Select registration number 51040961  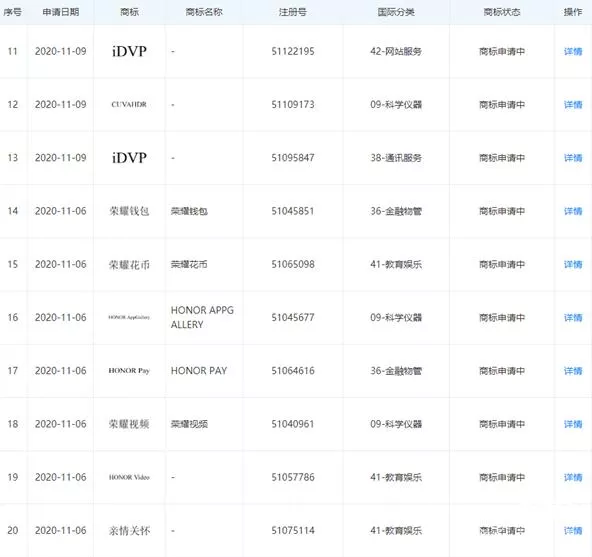click(x=293, y=424)
